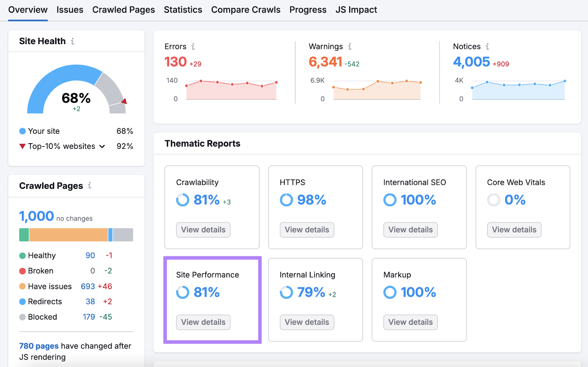View details for Internal Linking
Viewport: 588px width, 367px height.
pyautogui.click(x=306, y=322)
